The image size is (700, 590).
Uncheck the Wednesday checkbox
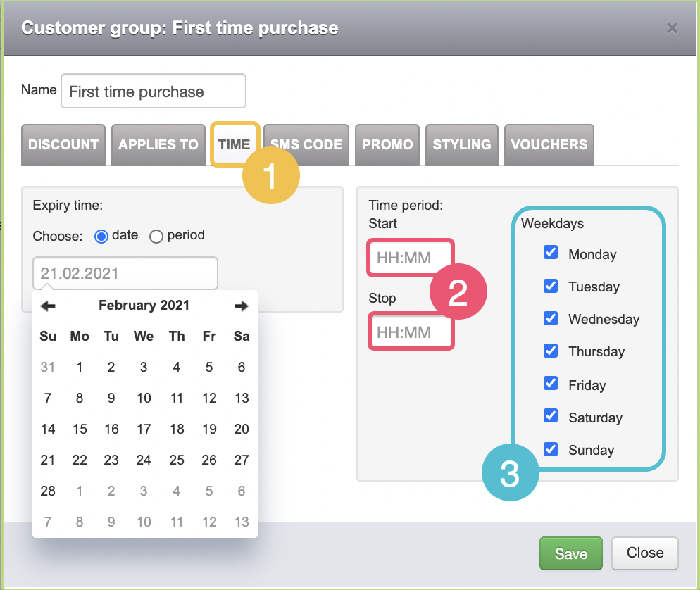coord(551,318)
